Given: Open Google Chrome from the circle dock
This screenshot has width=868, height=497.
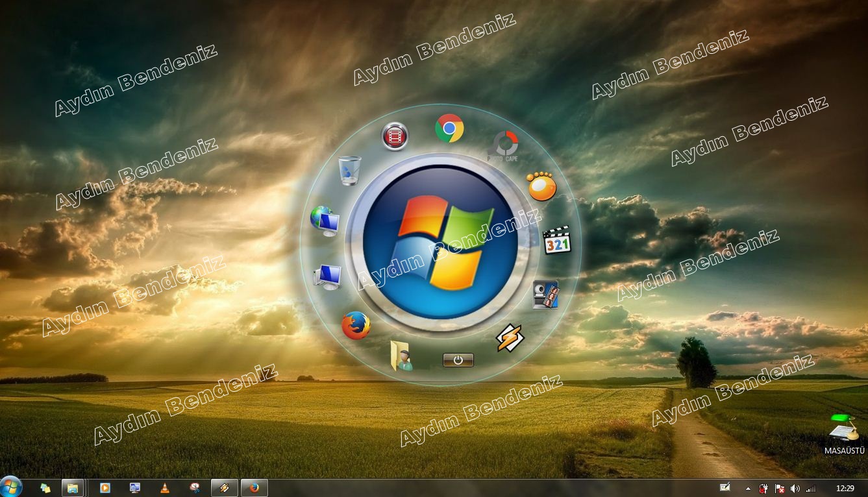Looking at the screenshot, I should 449,128.
